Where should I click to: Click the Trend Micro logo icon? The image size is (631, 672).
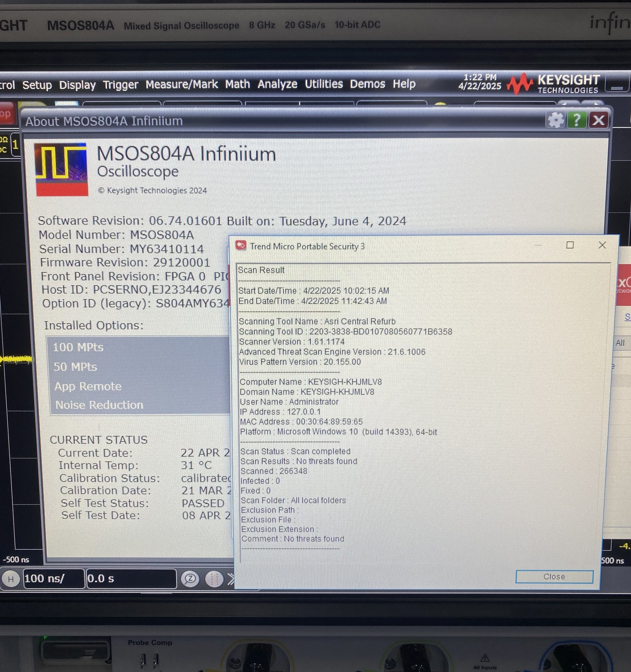[241, 245]
